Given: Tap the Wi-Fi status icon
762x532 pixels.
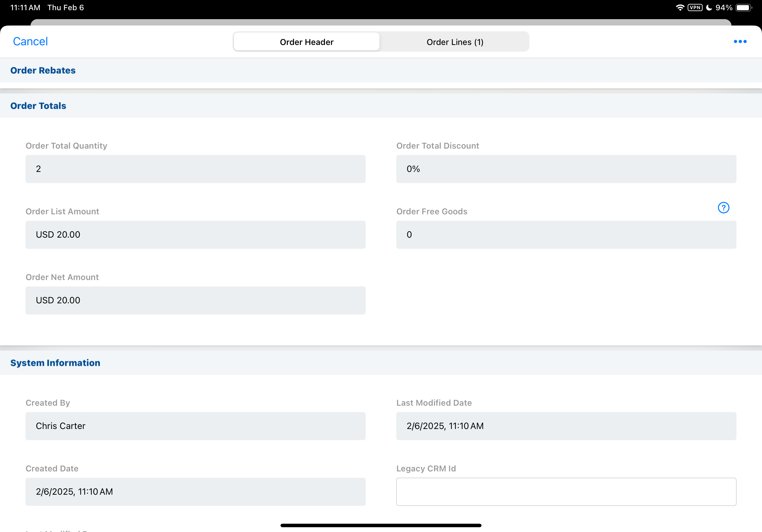Looking at the screenshot, I should (680, 8).
